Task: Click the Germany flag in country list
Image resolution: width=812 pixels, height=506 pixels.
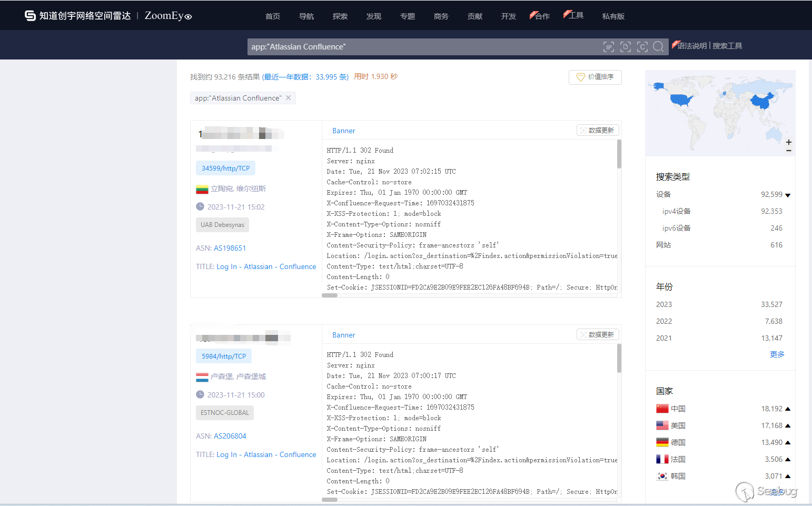Action: pyautogui.click(x=662, y=442)
